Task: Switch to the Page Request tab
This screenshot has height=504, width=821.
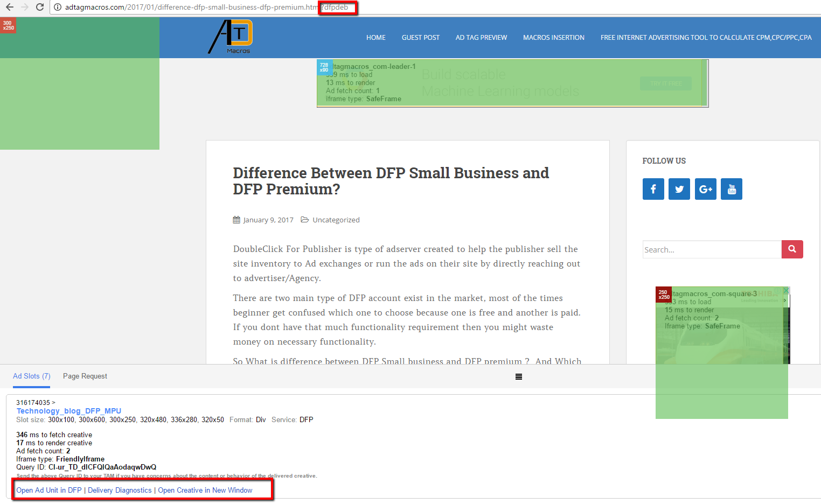Action: [85, 376]
